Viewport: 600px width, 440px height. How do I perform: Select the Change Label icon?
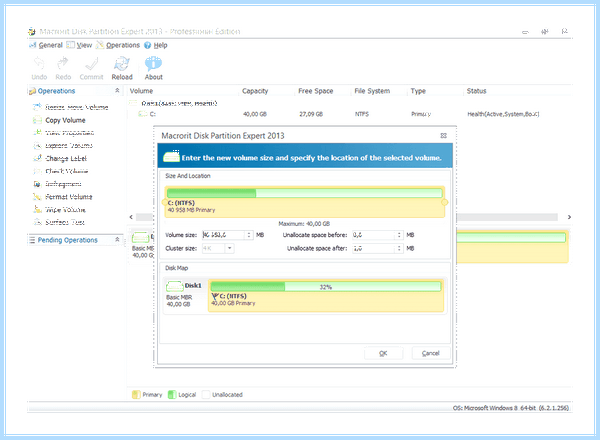coord(37,158)
